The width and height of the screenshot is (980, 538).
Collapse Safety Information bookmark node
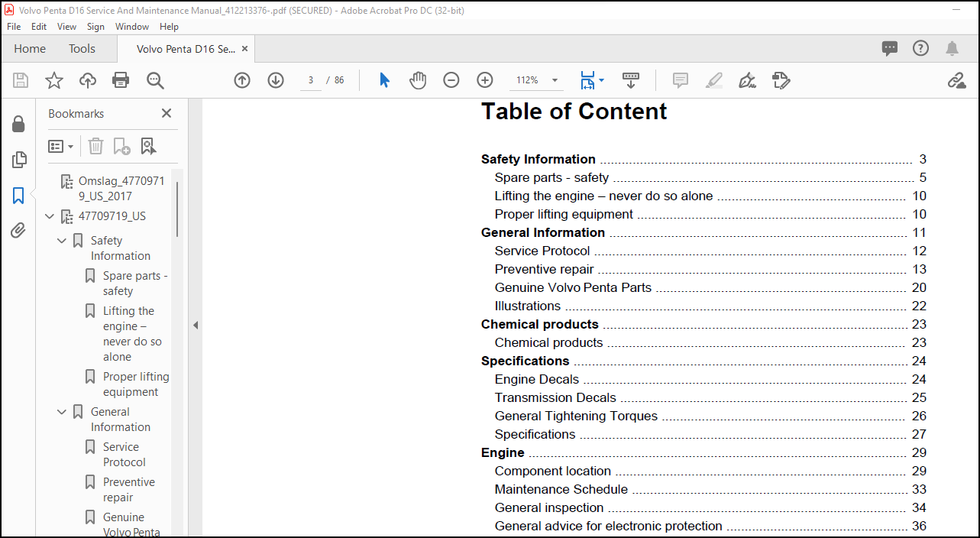pyautogui.click(x=62, y=241)
